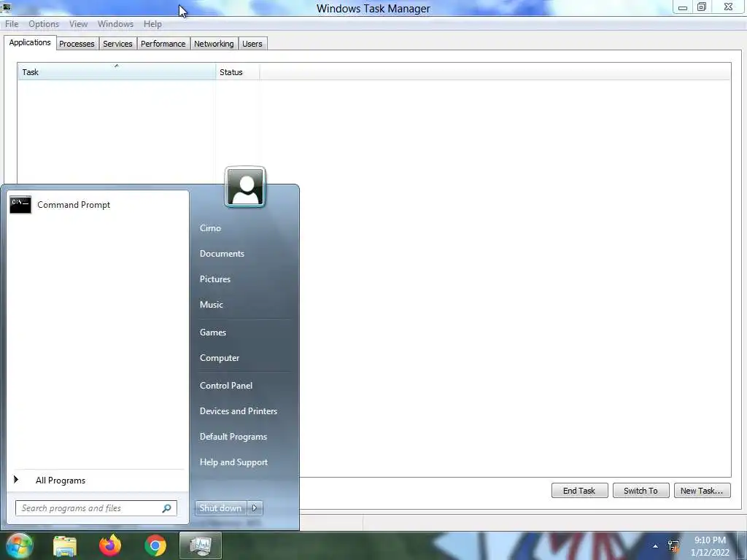Minimize the Task Manager window
Screen dimensions: 747x560
[683, 7]
